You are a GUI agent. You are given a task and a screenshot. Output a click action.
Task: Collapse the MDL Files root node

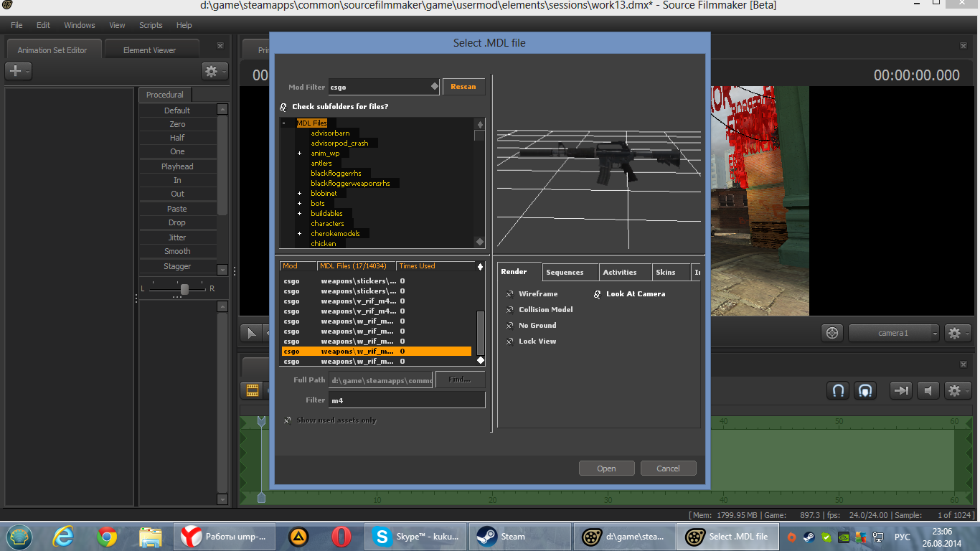click(284, 123)
